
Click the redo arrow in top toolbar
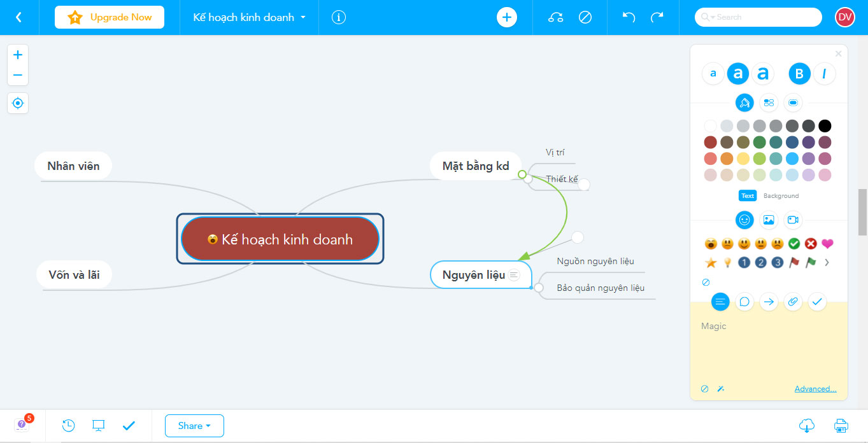tap(657, 17)
